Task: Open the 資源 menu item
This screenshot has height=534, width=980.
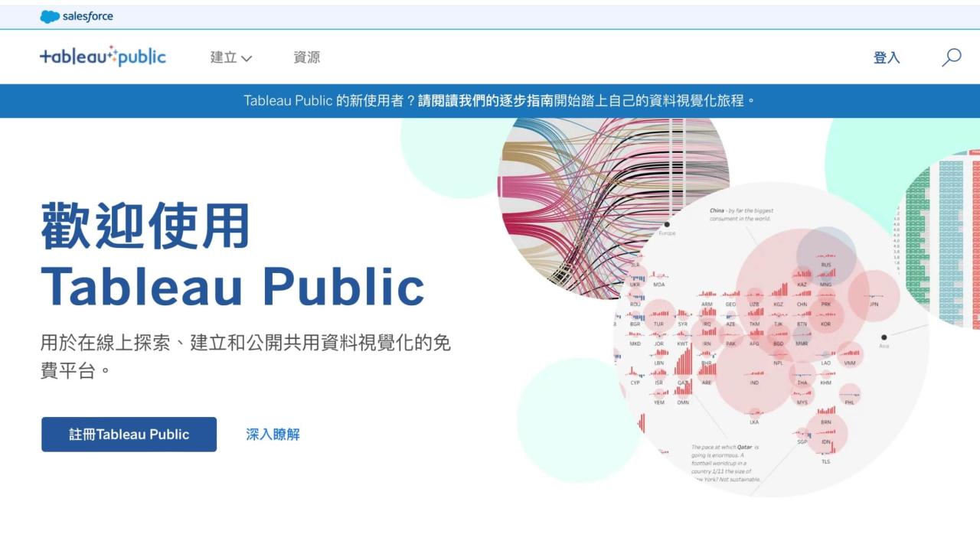Action: [x=307, y=57]
